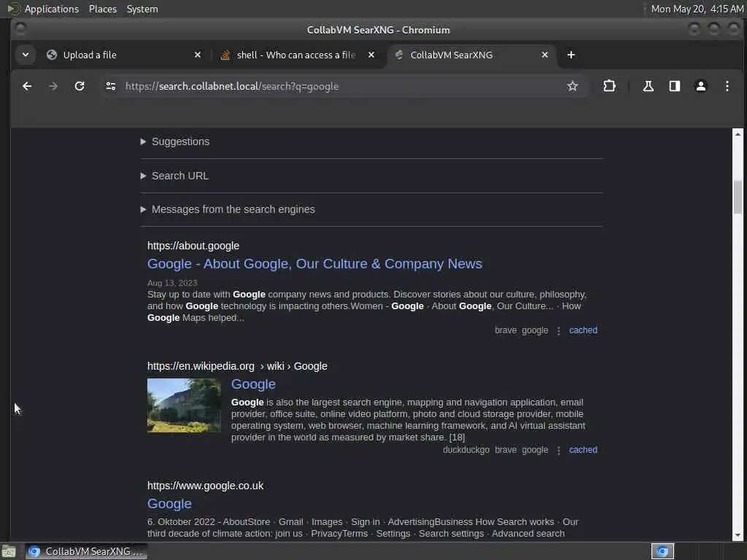This screenshot has width=747, height=560.
Task: Open a new tab with plus button
Action: (x=570, y=55)
